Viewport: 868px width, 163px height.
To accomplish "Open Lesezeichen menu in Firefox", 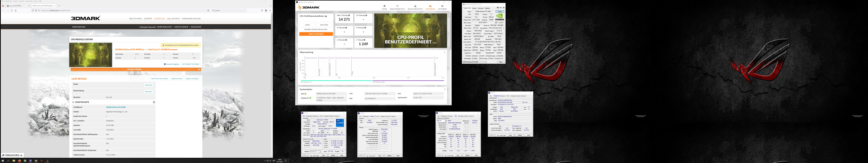I will 29,1.
